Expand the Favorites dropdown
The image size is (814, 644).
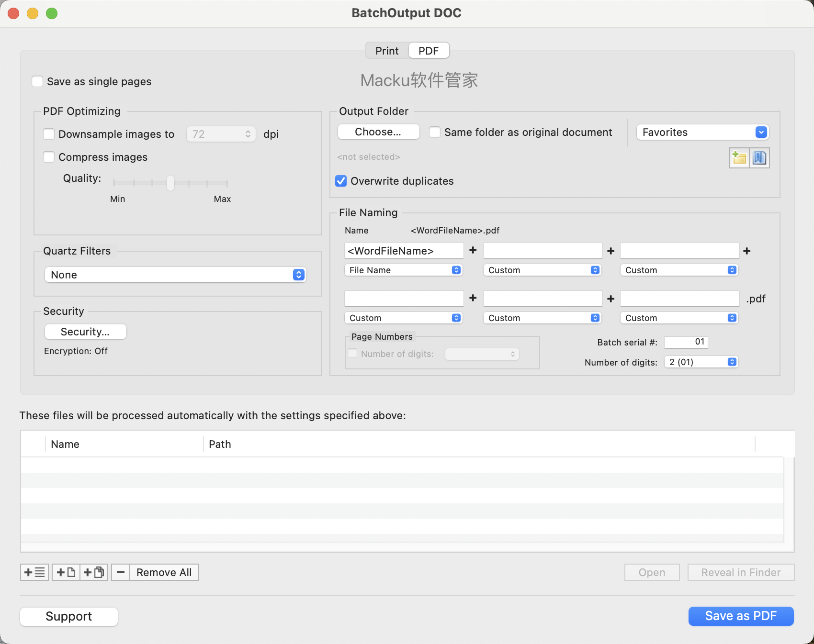coord(702,132)
